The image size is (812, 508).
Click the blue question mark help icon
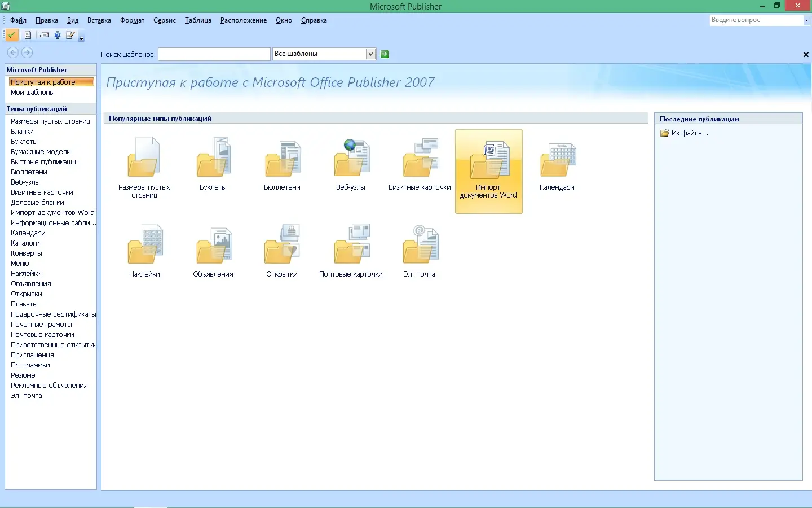pyautogui.click(x=58, y=35)
